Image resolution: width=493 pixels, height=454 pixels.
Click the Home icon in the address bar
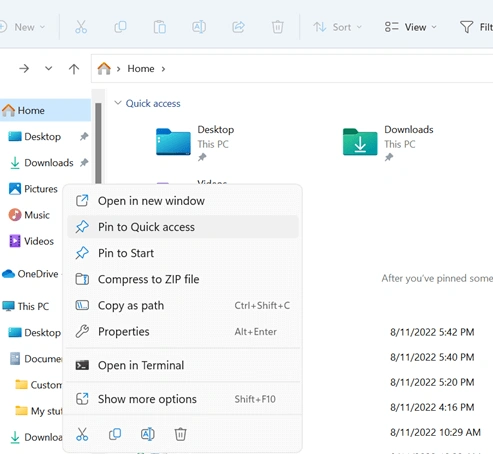104,68
